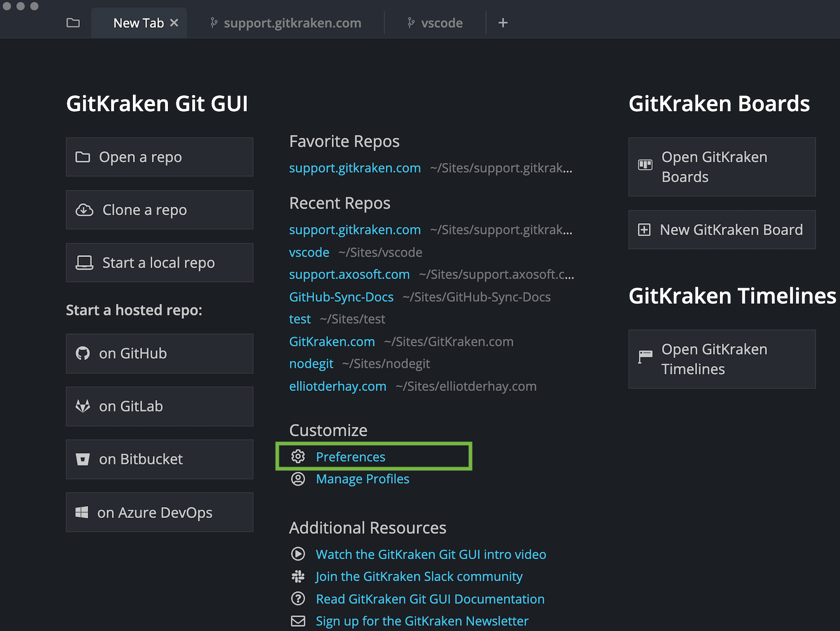The width and height of the screenshot is (840, 631).
Task: Click the Azure DevOps Windows icon
Action: (82, 512)
